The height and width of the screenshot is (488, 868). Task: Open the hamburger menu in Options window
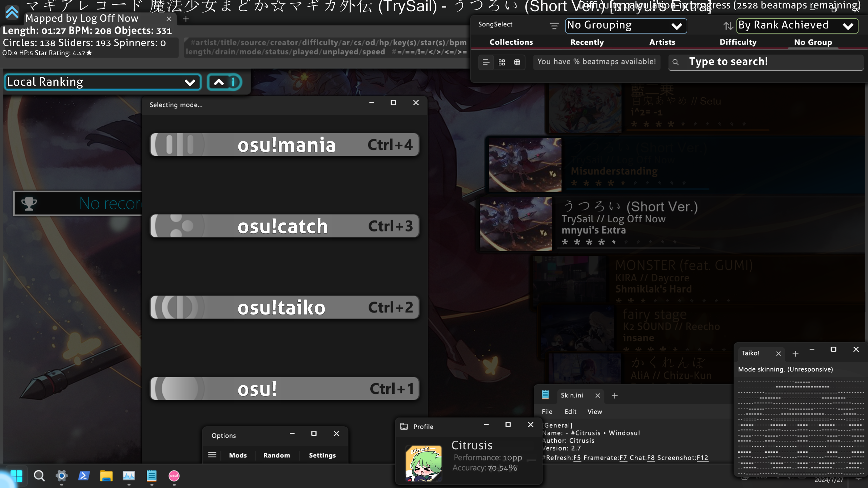coord(212,455)
